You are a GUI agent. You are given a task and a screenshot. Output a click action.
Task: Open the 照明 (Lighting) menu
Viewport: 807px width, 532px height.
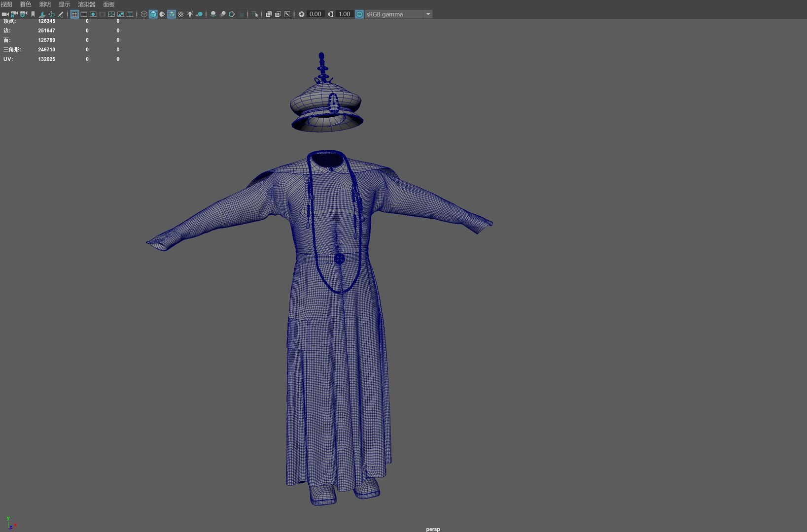(45, 4)
